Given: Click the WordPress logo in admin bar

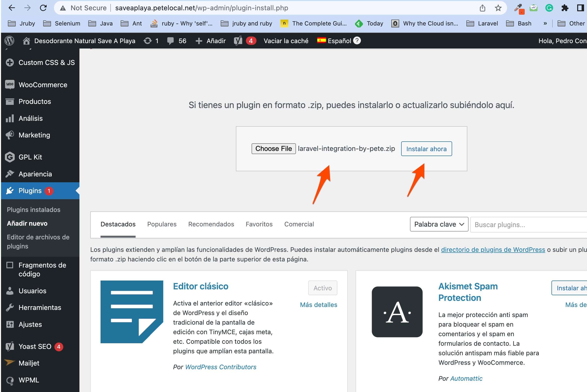Looking at the screenshot, I should [x=10, y=41].
